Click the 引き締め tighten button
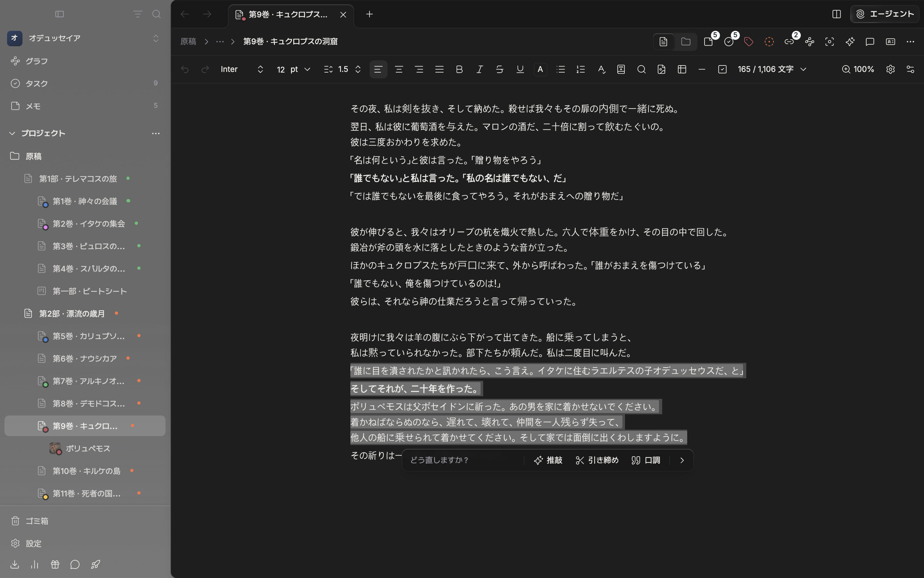This screenshot has height=578, width=924. coord(597,460)
